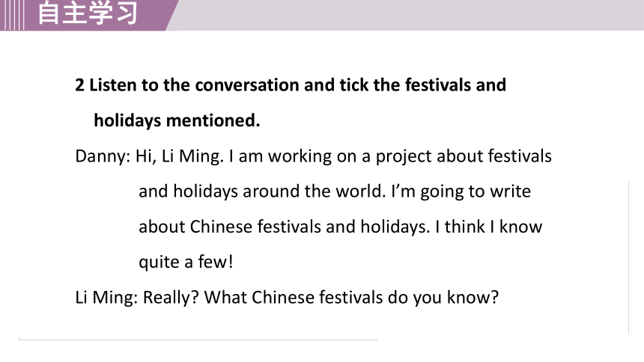Select the line 'quite a few!'
The height and width of the screenshot is (362, 644).
tap(186, 262)
